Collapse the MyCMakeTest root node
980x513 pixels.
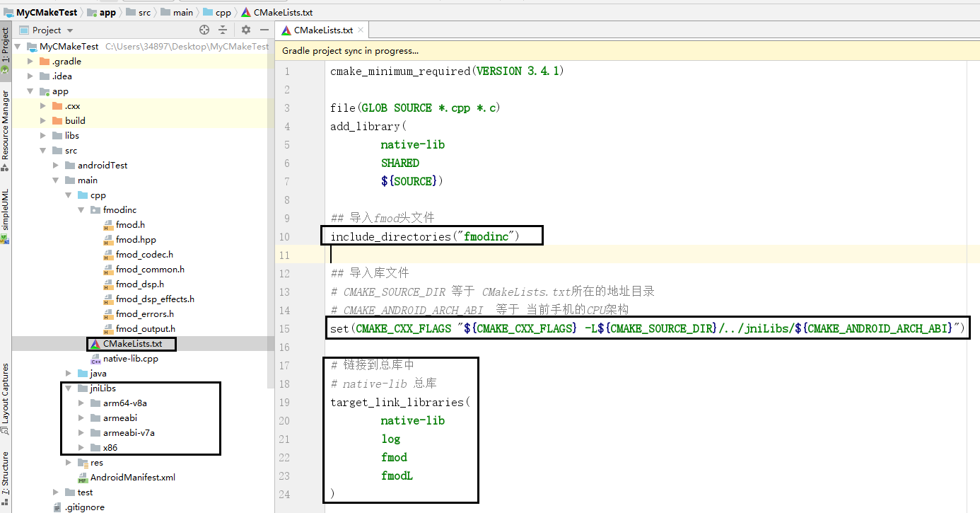[18, 47]
